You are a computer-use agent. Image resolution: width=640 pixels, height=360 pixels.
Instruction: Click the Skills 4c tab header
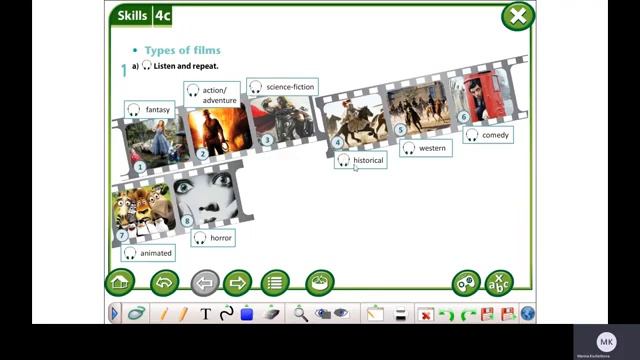pos(141,16)
